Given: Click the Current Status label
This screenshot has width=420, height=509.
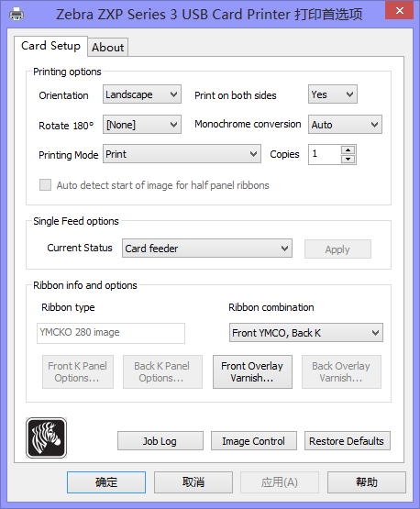Looking at the screenshot, I should click(80, 248).
